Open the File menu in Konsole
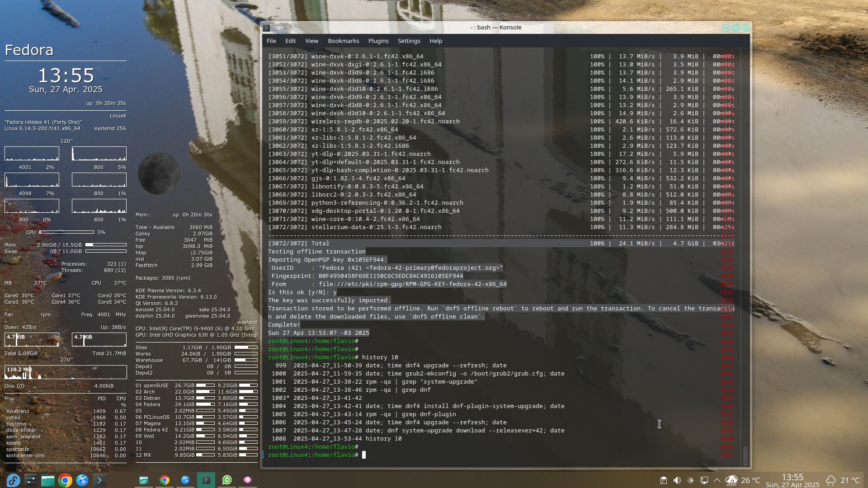The height and width of the screenshot is (488, 868). pyautogui.click(x=271, y=41)
